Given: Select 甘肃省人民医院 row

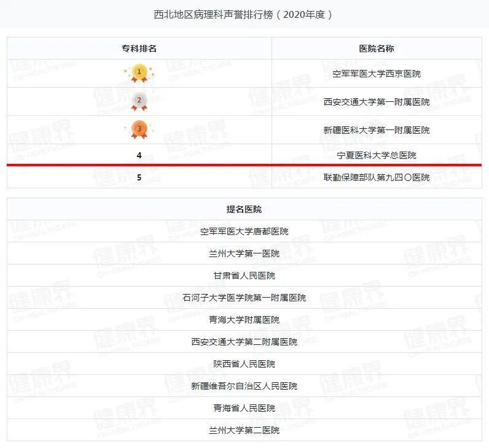Looking at the screenshot, I should click(x=244, y=276).
